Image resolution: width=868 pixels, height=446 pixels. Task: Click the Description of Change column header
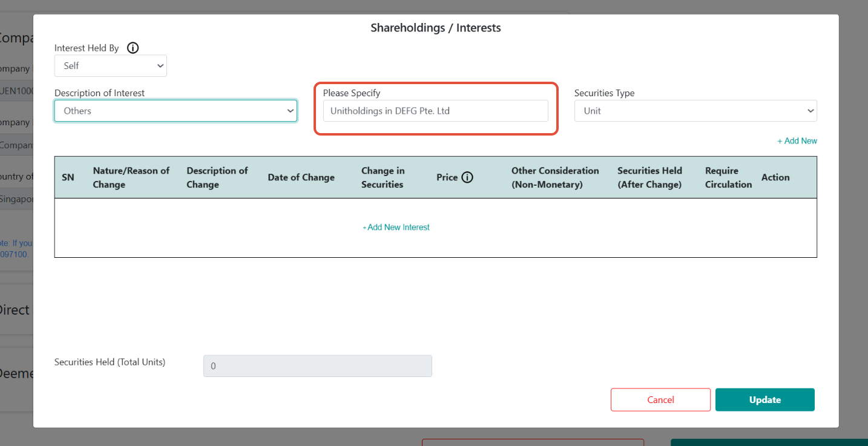217,177
